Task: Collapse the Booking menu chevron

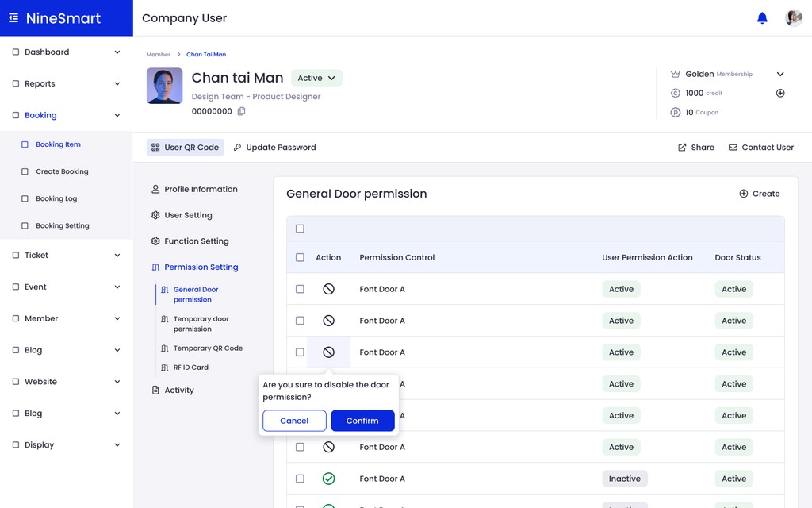Action: [x=117, y=116]
